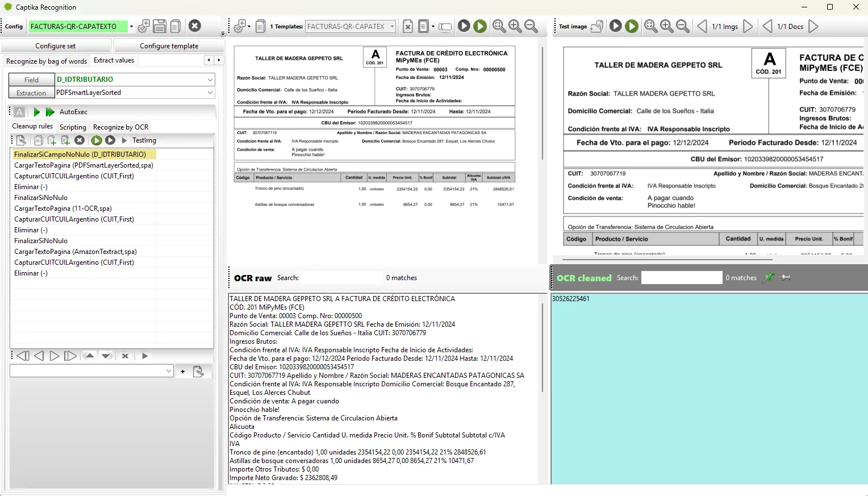This screenshot has width=868, height=496.
Task: Load a test image using the folder icon
Action: [x=597, y=26]
